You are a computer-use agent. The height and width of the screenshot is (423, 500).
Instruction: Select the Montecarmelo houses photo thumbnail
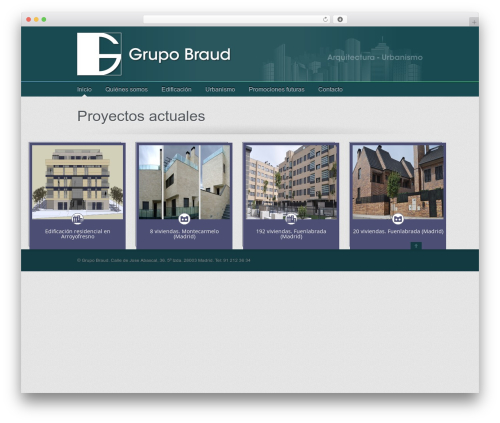pyautogui.click(x=184, y=182)
